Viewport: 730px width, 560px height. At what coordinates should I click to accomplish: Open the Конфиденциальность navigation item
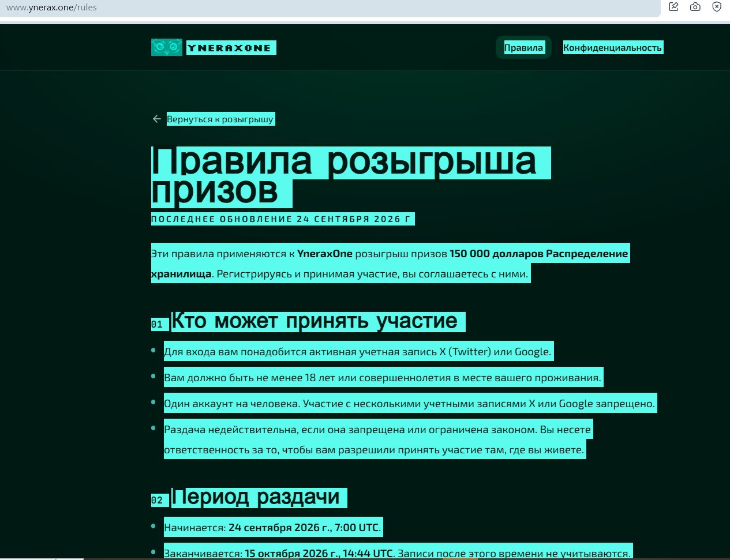pyautogui.click(x=613, y=47)
